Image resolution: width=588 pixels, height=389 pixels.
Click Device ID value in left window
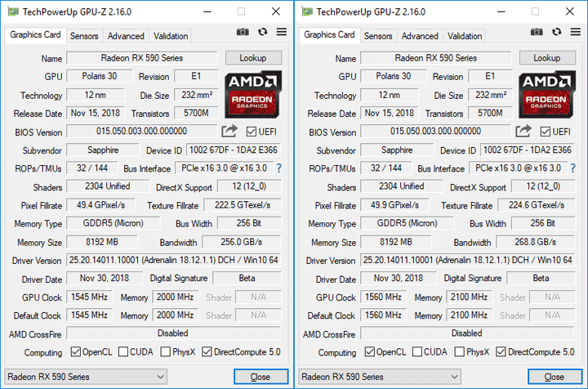coord(234,150)
